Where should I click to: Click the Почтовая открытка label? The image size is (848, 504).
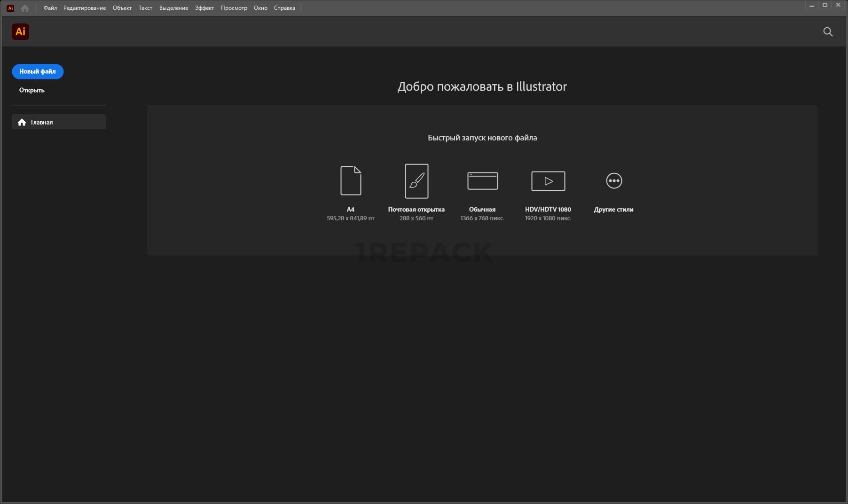coord(416,209)
